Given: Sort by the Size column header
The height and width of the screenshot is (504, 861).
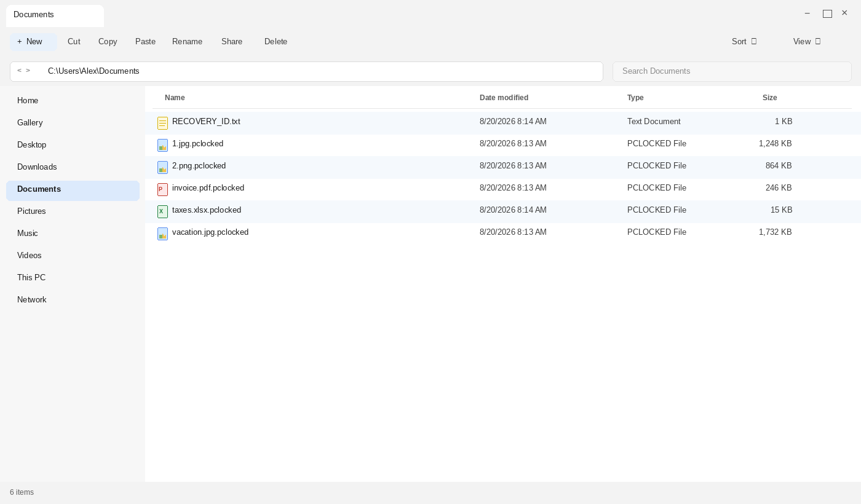Looking at the screenshot, I should point(770,98).
